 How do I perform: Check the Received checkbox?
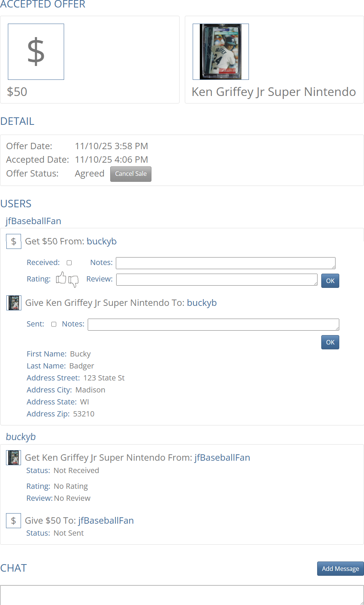[69, 263]
